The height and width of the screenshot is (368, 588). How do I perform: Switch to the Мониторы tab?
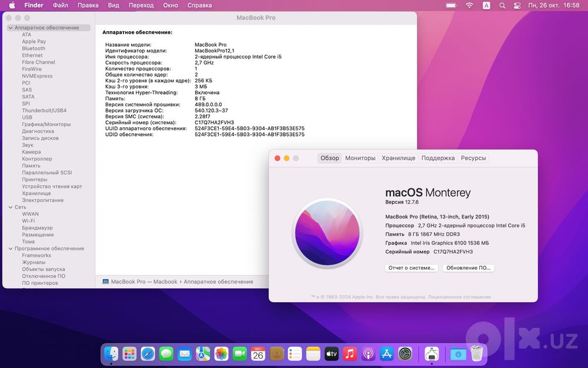360,158
